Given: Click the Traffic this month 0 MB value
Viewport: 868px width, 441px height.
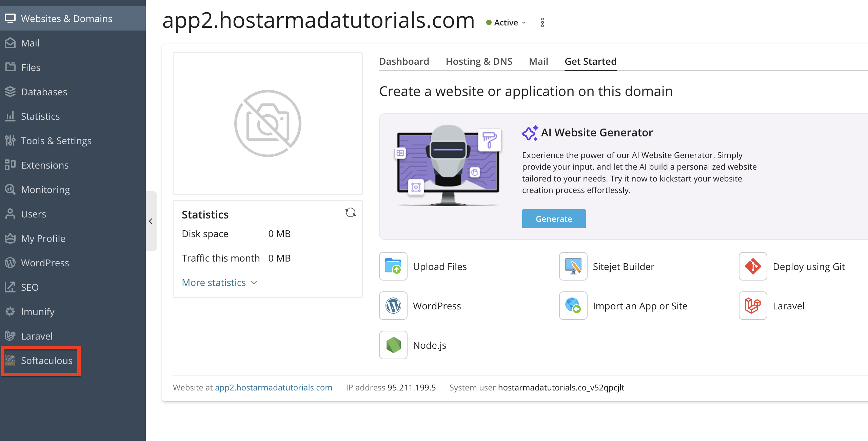Looking at the screenshot, I should click(279, 258).
